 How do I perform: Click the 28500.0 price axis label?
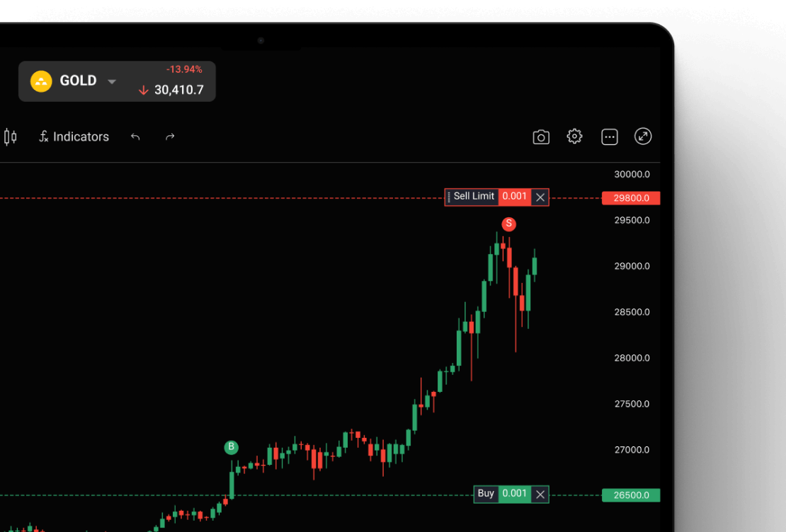coord(632,312)
